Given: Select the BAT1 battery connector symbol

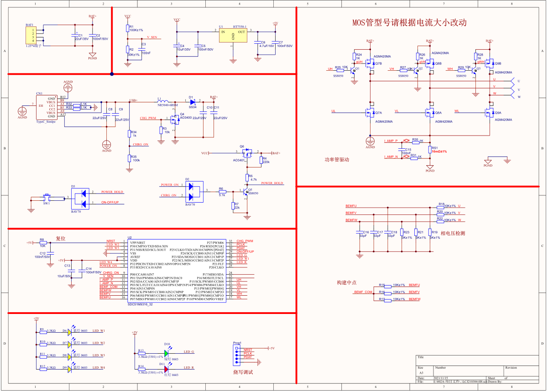Looking at the screenshot, I should tap(31, 36).
